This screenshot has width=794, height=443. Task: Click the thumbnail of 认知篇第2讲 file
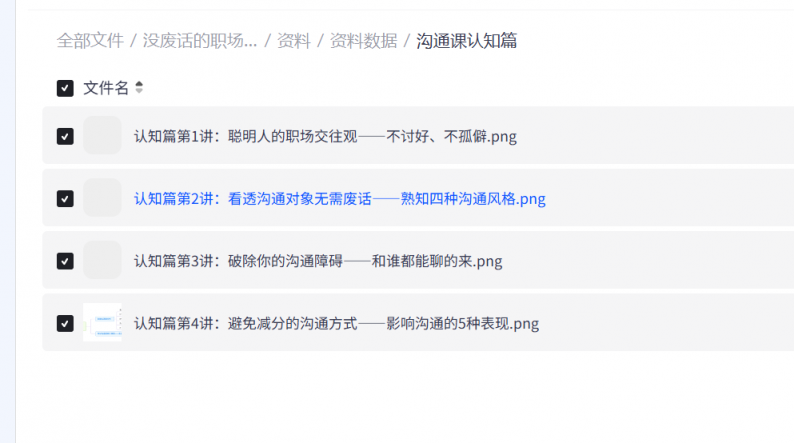pyautogui.click(x=102, y=198)
